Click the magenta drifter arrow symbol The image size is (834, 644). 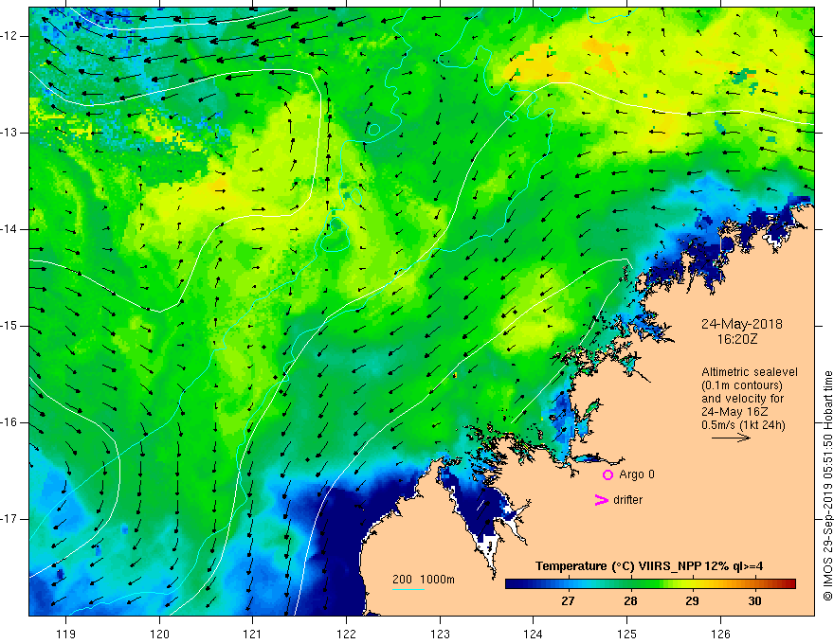602,500
